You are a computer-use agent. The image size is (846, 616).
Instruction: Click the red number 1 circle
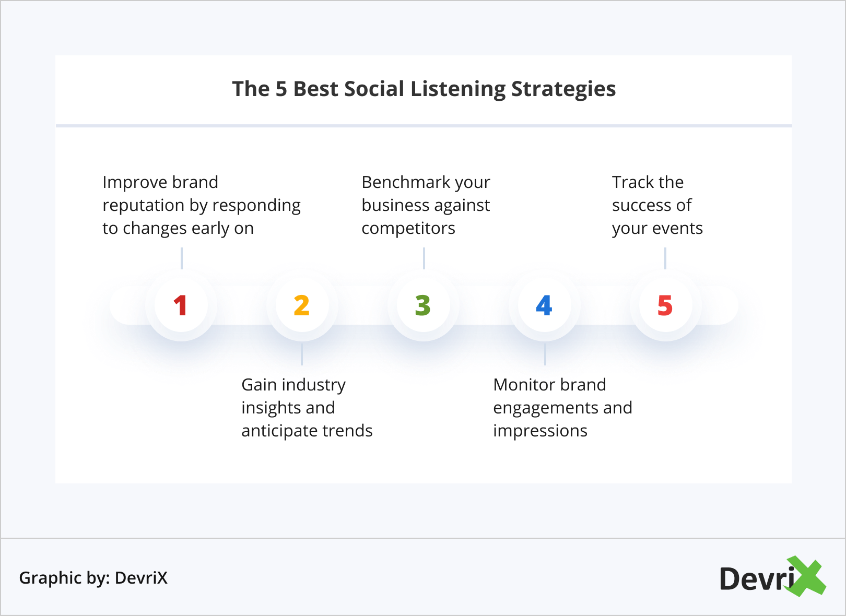[181, 305]
